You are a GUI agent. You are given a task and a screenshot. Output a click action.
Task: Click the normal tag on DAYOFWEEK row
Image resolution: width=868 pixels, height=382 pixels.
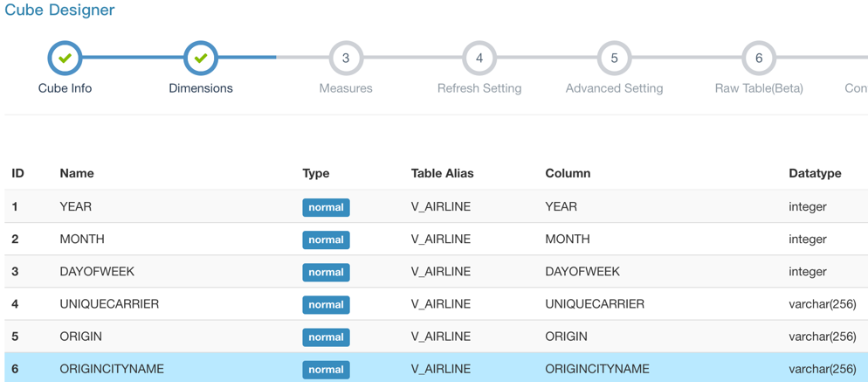click(326, 272)
